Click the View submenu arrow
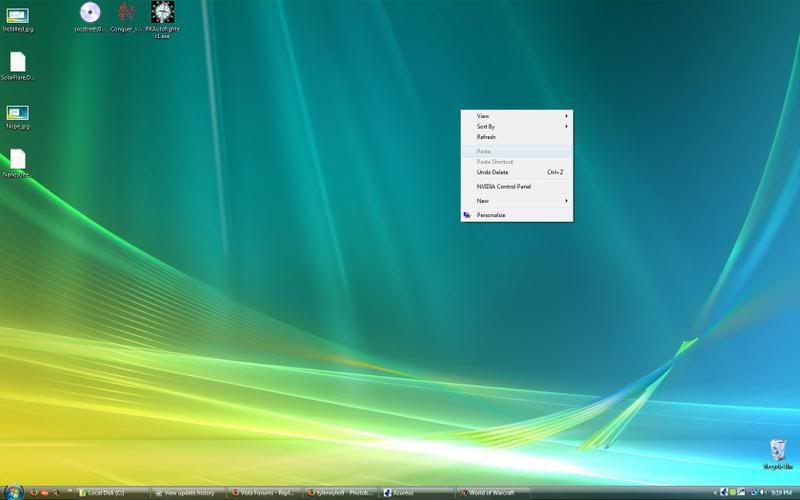 coord(566,116)
